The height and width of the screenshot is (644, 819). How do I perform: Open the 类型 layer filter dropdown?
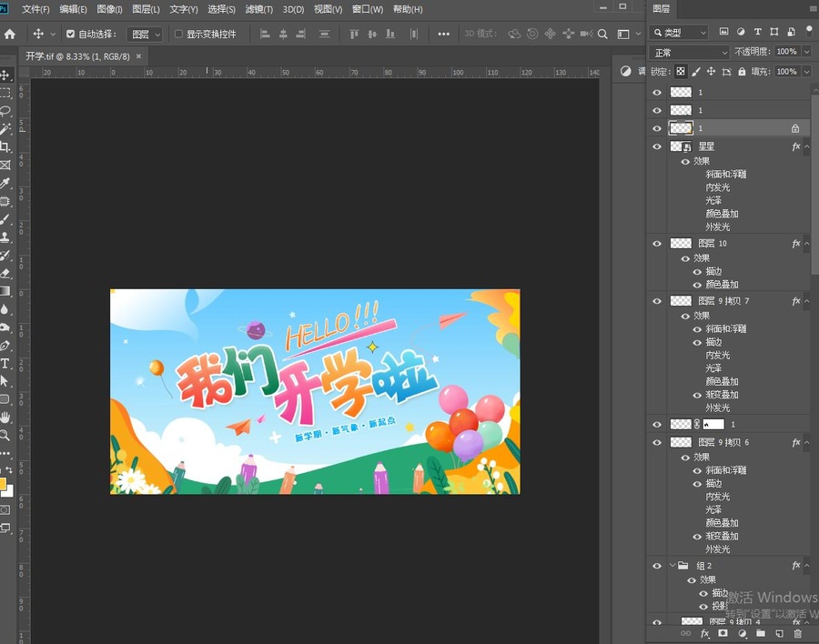click(x=679, y=33)
